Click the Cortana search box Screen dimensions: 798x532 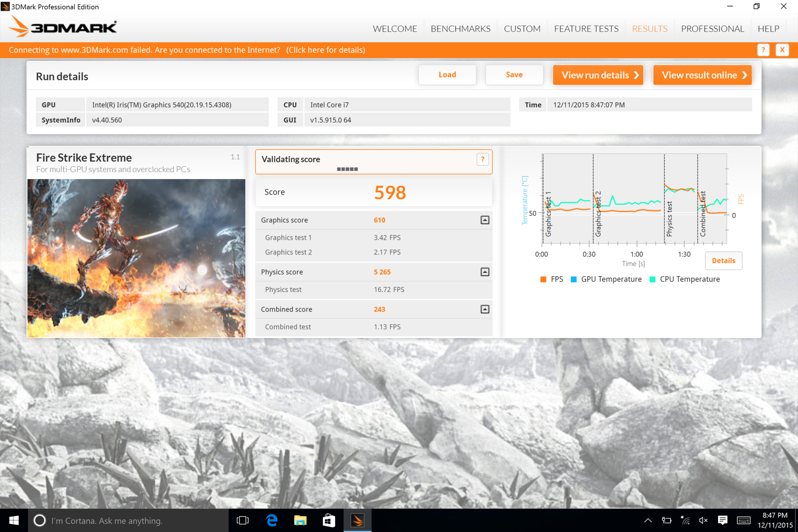tap(129, 520)
